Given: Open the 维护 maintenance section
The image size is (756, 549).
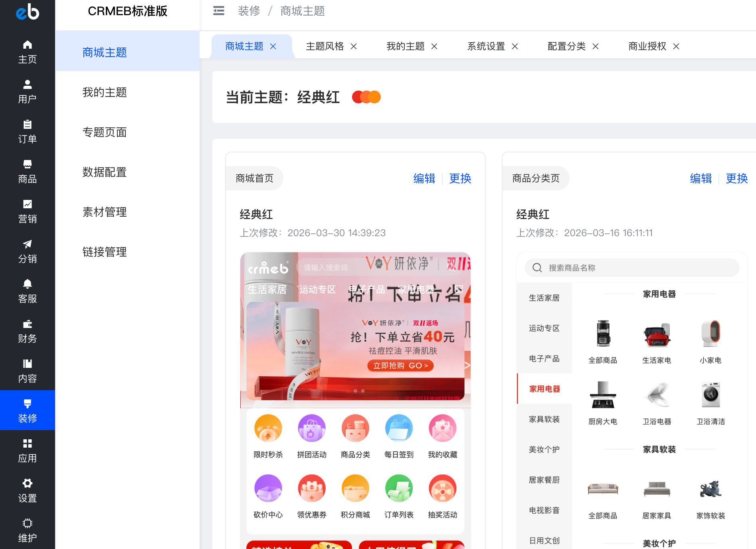Looking at the screenshot, I should (x=28, y=531).
